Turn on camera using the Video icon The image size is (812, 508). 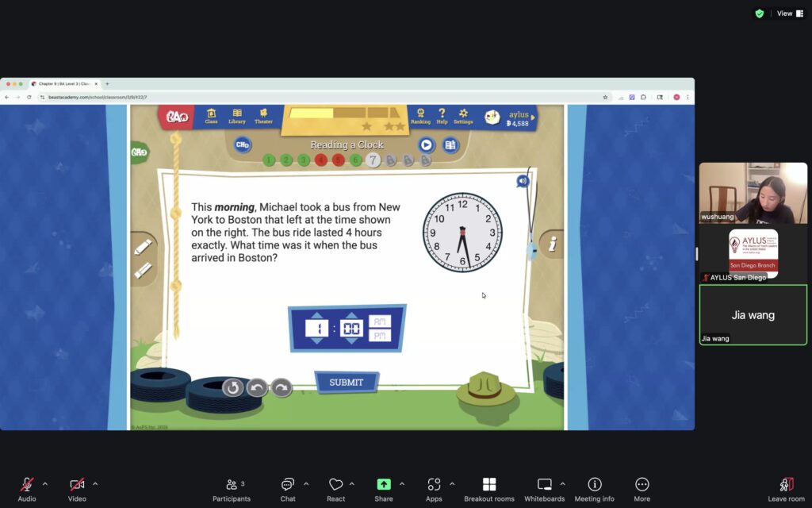click(x=77, y=485)
